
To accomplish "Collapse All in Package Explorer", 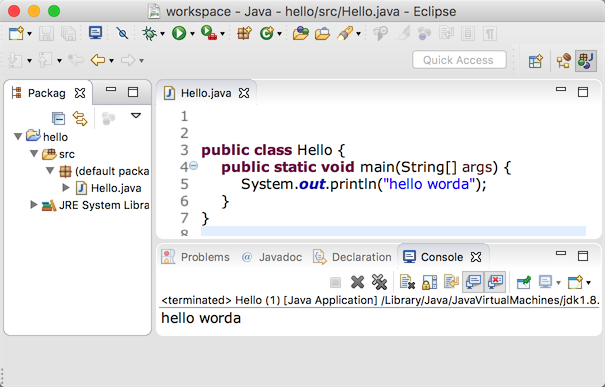I will pos(58,118).
